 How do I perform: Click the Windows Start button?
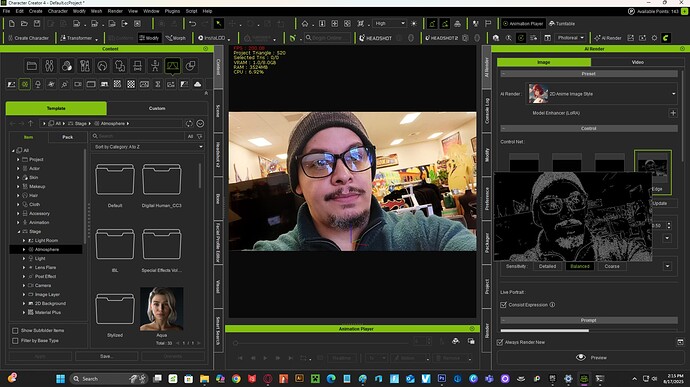pos(61,379)
